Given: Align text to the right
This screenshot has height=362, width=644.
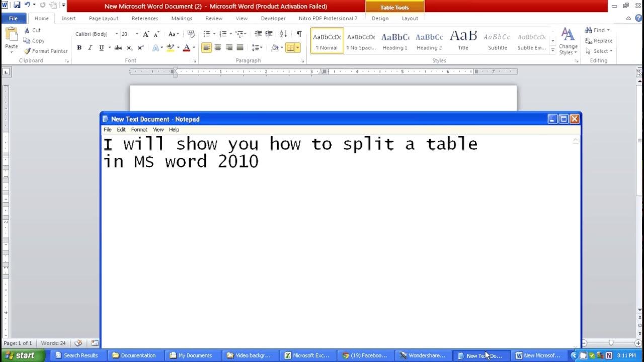Looking at the screenshot, I should click(229, 48).
